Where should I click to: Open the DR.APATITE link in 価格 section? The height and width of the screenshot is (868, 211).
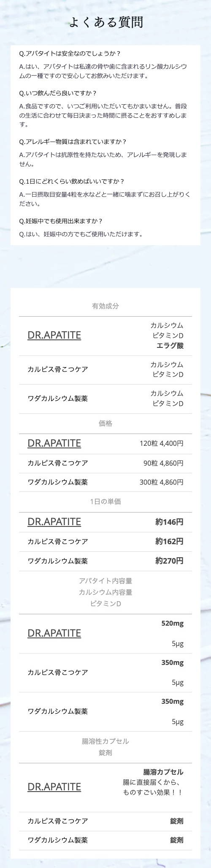tap(54, 443)
